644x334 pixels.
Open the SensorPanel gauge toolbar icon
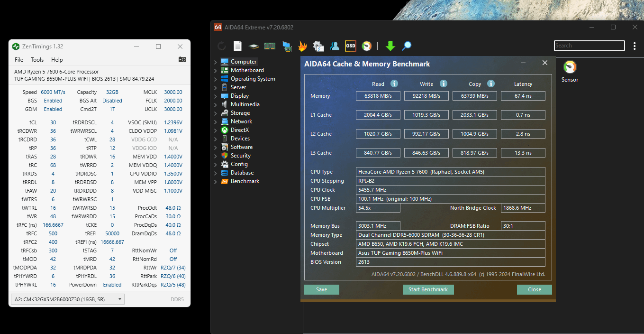[x=366, y=46]
